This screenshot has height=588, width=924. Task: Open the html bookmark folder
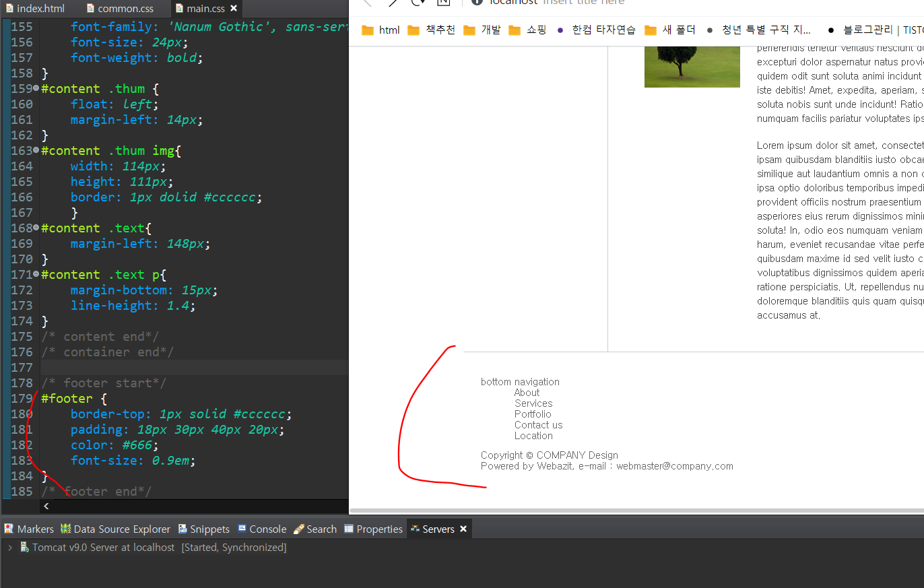[x=381, y=30]
